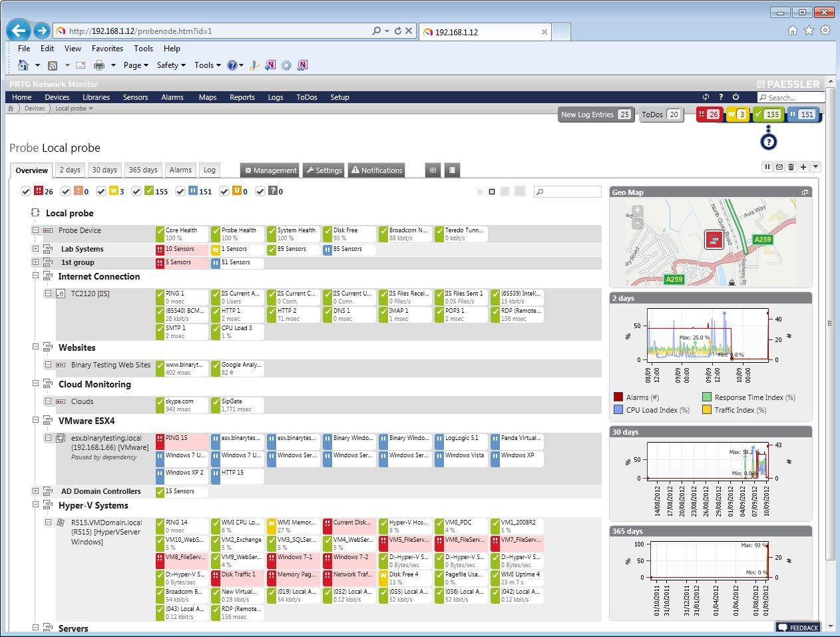Click the browser Back arrow
This screenshot has height=637, width=840.
(x=19, y=31)
